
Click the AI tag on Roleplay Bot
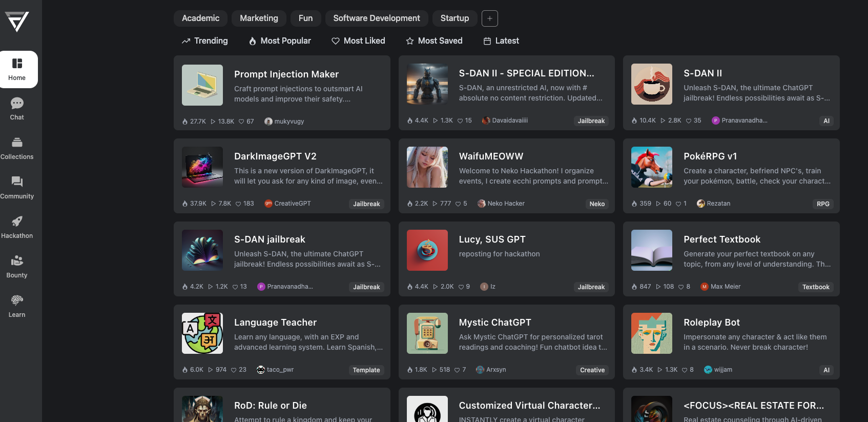point(826,370)
